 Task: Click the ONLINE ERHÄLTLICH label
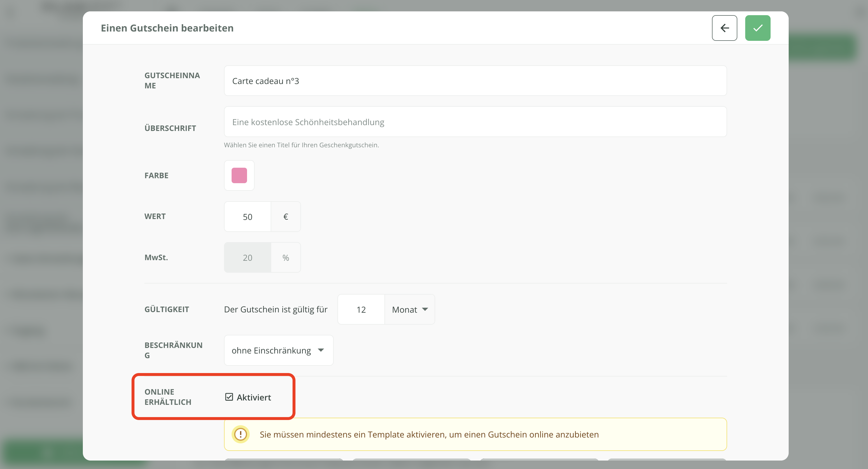(x=168, y=397)
